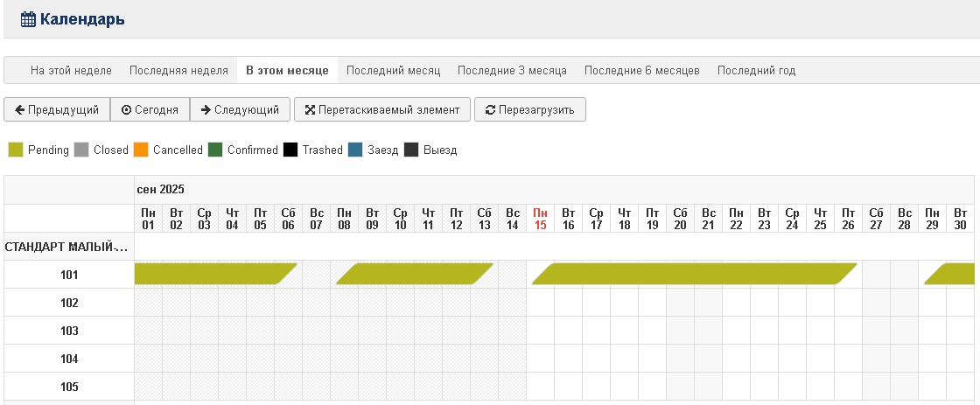Viewport: 980px width, 405px height.
Task: Select the Последний год tab
Action: 756,70
